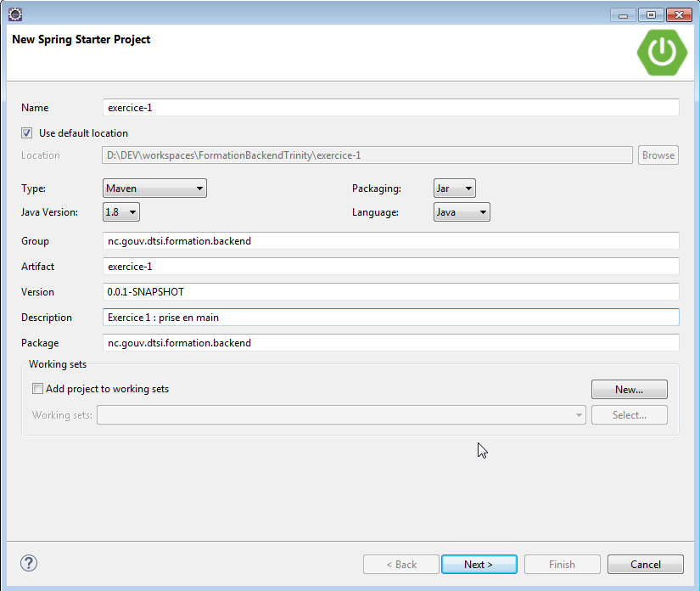Minimize the wizard window
The image size is (700, 591).
[x=624, y=14]
